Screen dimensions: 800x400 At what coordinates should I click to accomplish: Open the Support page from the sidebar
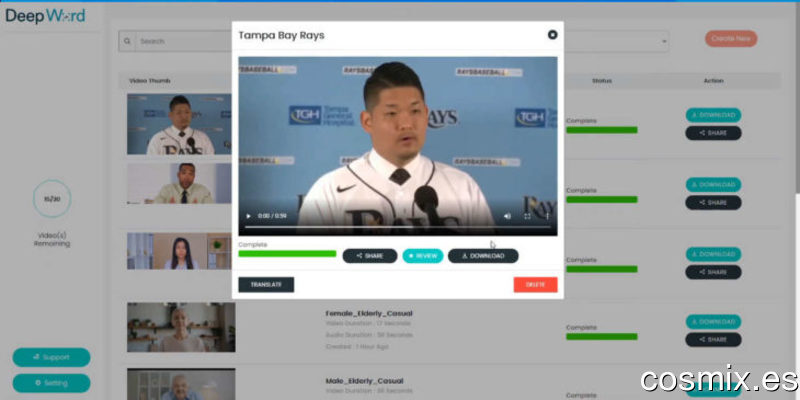coord(52,357)
